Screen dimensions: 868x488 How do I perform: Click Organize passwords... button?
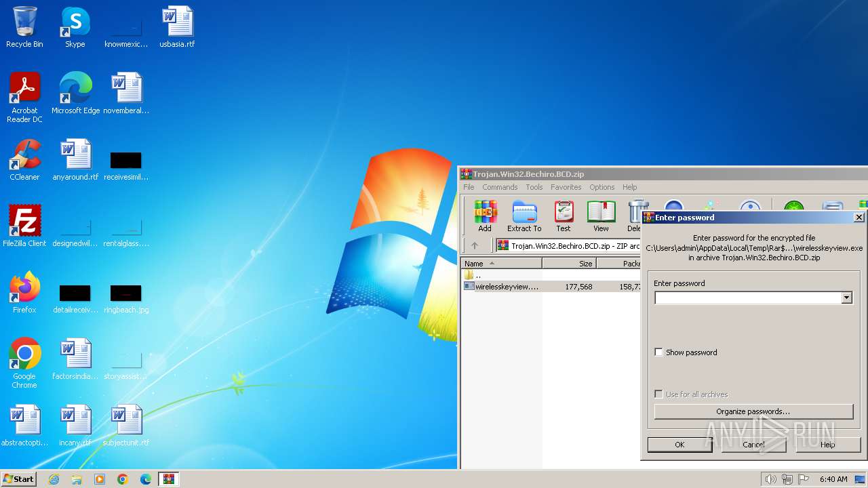(x=753, y=411)
